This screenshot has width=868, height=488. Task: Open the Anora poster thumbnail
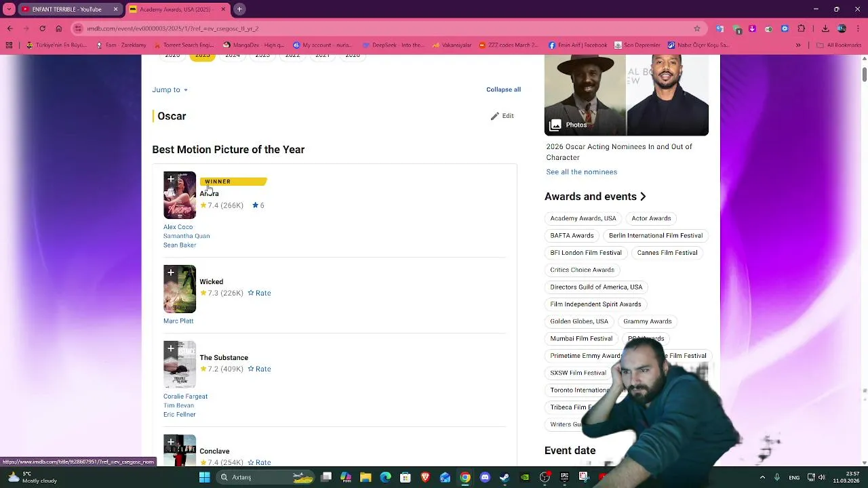tap(180, 195)
